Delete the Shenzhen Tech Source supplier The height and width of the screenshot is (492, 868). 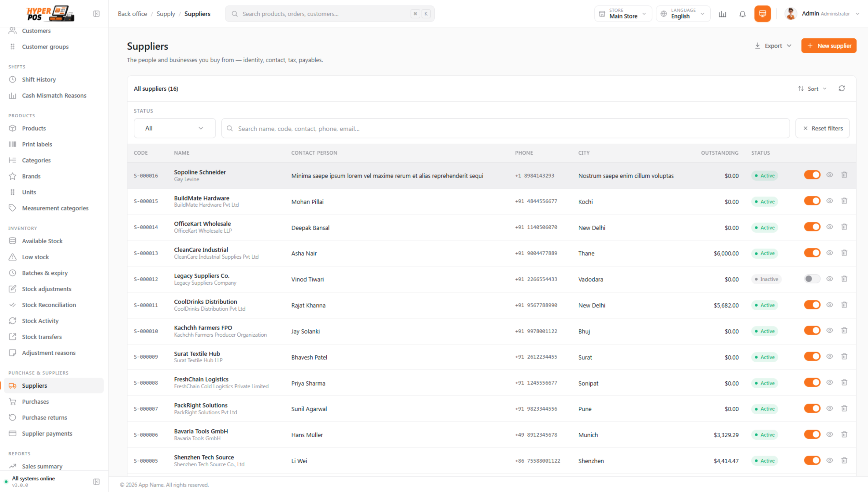[x=844, y=461]
